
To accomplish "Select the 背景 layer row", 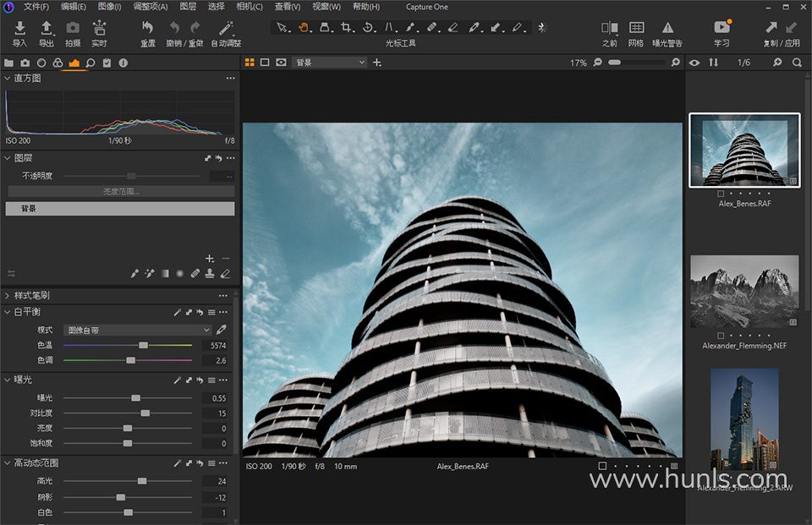I will coord(119,209).
